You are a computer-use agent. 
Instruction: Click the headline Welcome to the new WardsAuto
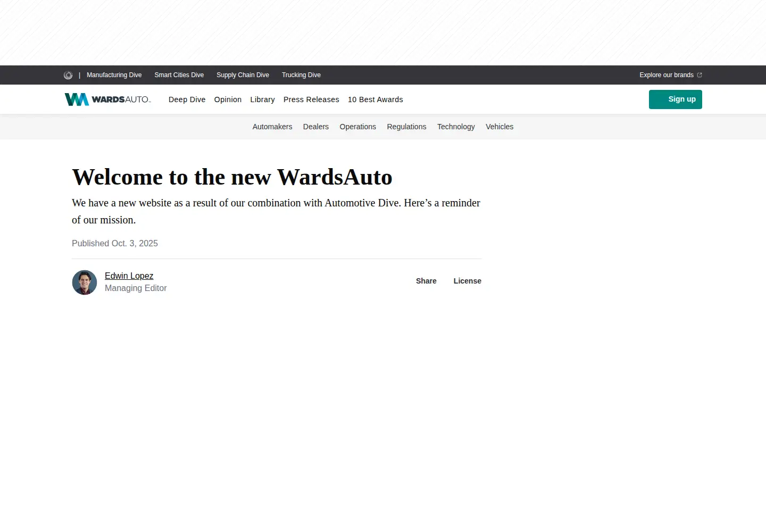(x=232, y=177)
